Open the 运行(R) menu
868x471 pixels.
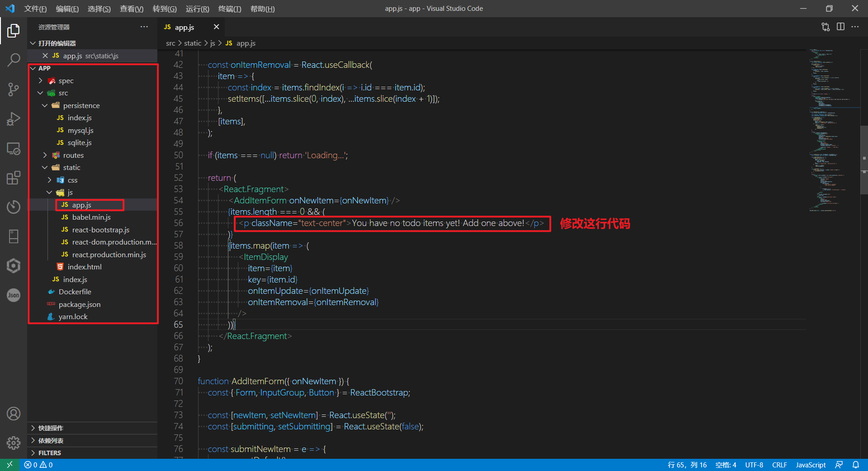point(197,9)
